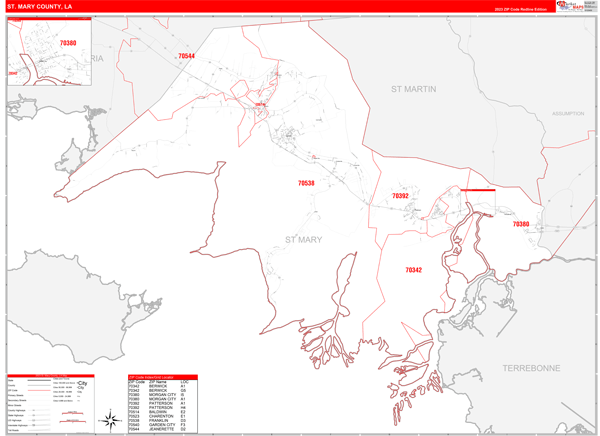Click the ASSUMPTION county label
Image resolution: width=600 pixels, height=436 pixels.
tap(568, 114)
